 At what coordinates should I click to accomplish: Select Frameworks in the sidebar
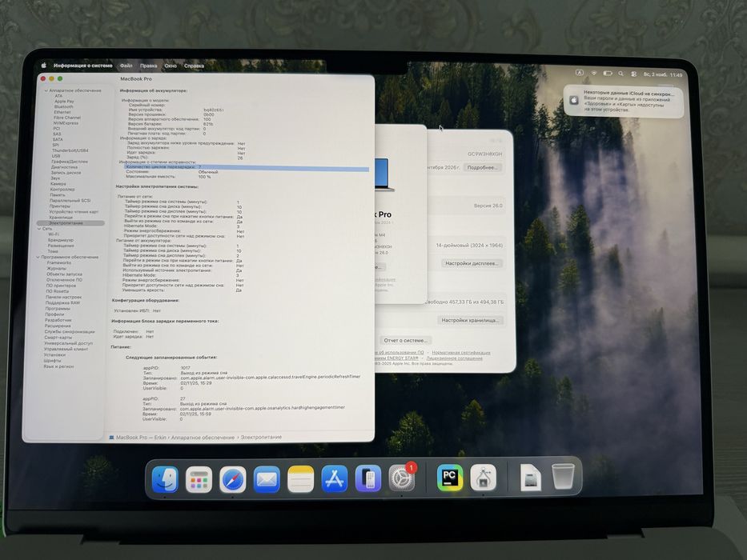pos(59,263)
